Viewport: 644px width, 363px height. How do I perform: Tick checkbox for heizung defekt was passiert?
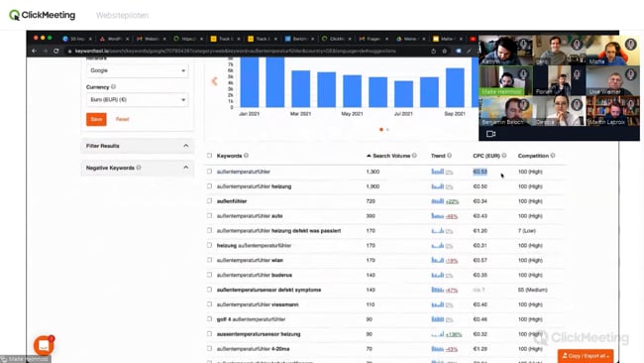209,231
